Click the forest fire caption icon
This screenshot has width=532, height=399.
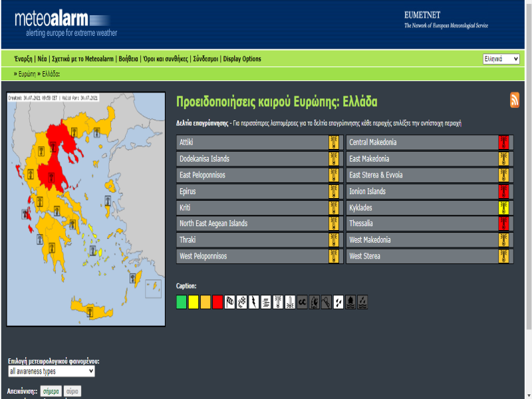coord(314,302)
